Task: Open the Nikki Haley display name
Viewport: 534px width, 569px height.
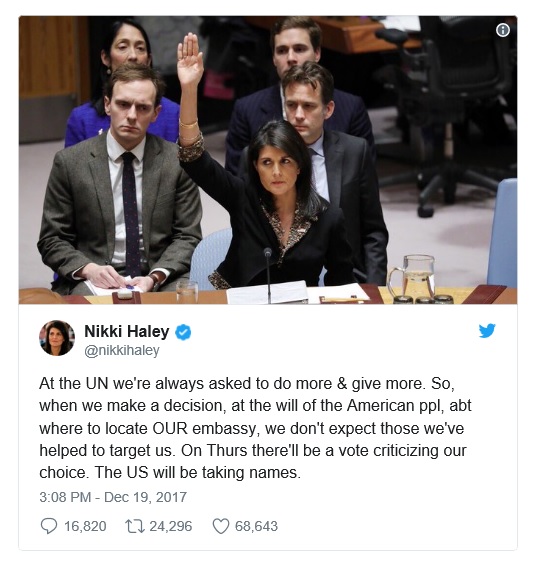Action: [x=127, y=331]
